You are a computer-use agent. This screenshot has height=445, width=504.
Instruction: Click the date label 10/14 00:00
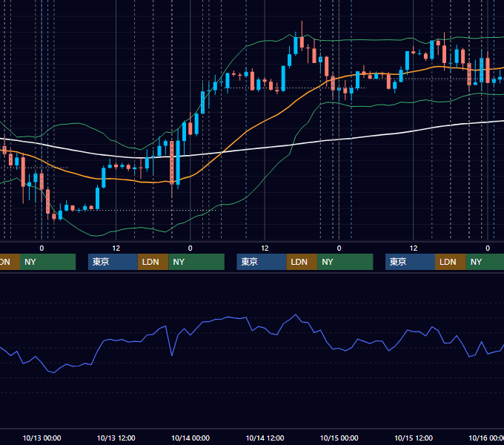click(x=190, y=438)
